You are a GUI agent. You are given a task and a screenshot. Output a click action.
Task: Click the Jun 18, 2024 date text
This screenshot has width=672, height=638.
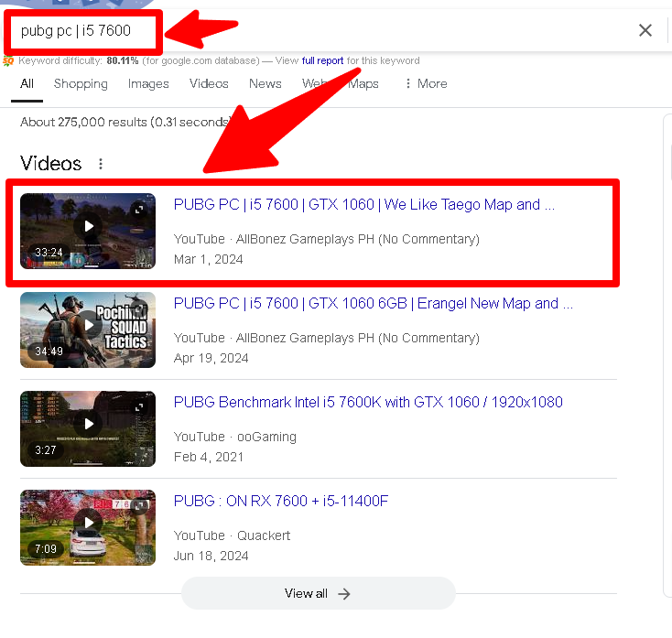pyautogui.click(x=211, y=556)
